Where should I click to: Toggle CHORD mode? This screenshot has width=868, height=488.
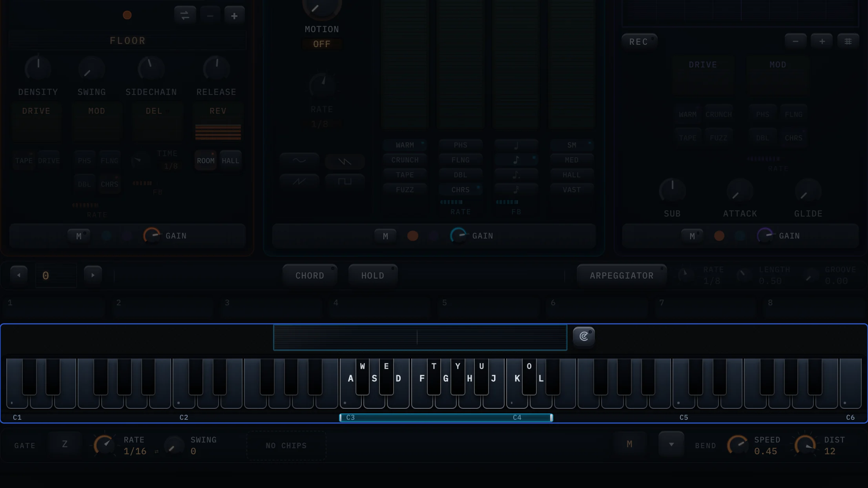point(310,275)
